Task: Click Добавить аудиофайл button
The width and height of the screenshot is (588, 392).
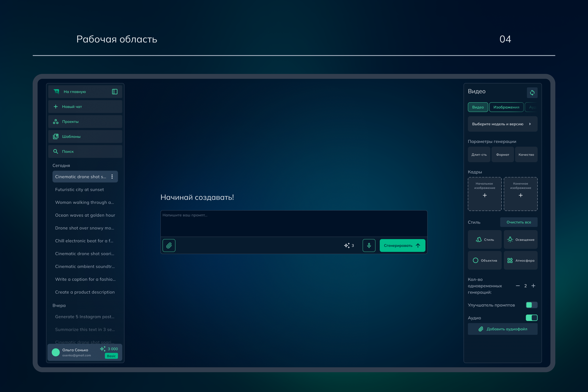Action: coord(503,329)
